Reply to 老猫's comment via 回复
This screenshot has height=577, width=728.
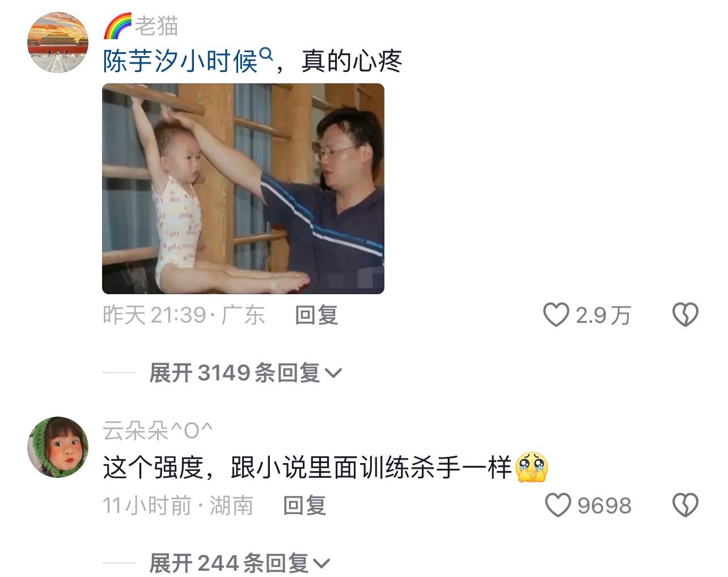tap(316, 315)
